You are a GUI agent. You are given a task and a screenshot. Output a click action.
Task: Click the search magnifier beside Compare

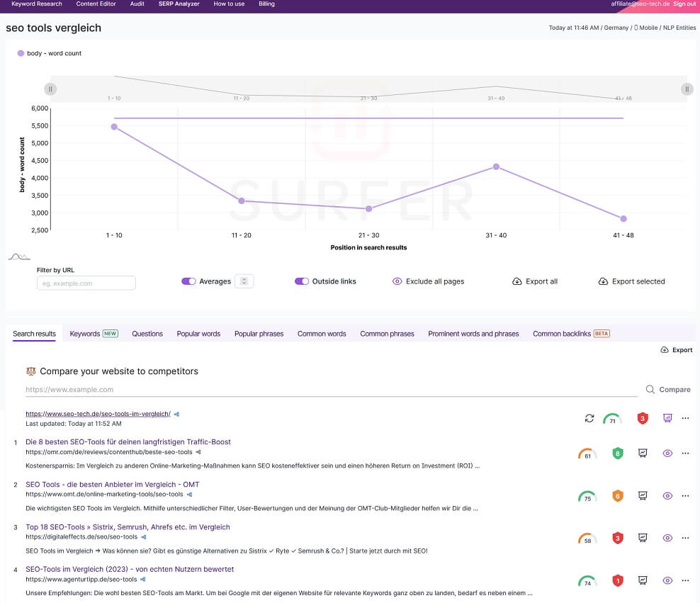pos(649,389)
